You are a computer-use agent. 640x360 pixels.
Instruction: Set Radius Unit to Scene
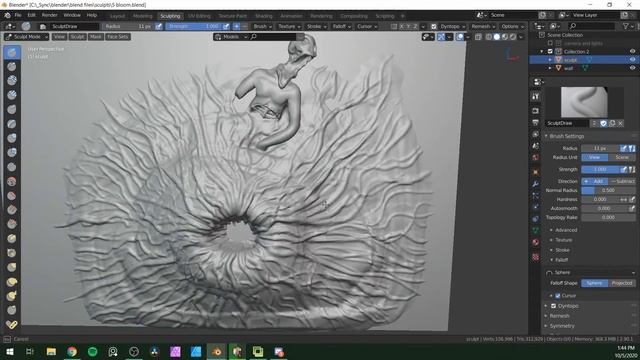click(622, 157)
